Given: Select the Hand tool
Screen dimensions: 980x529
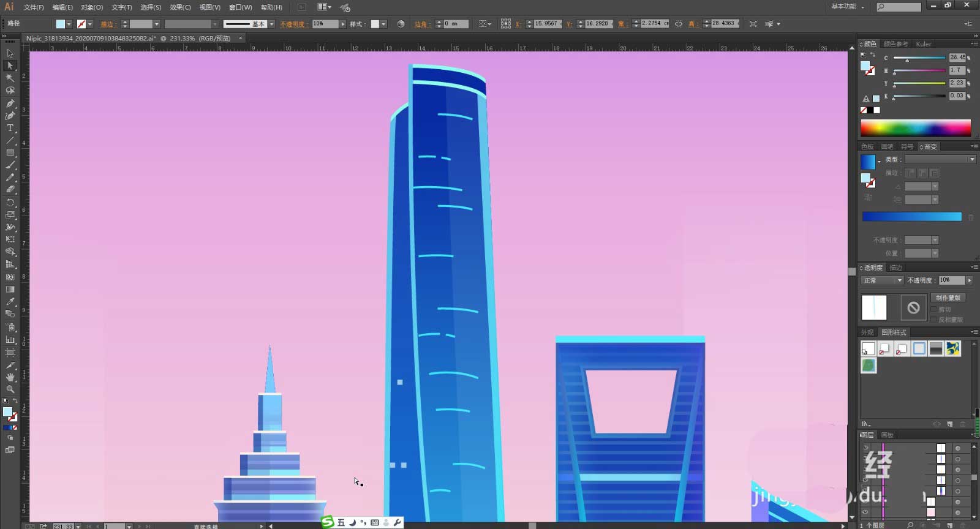Looking at the screenshot, I should click(10, 377).
